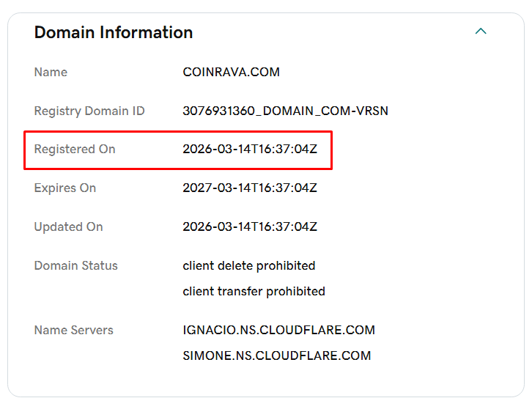Click the Updated On label

68,226
